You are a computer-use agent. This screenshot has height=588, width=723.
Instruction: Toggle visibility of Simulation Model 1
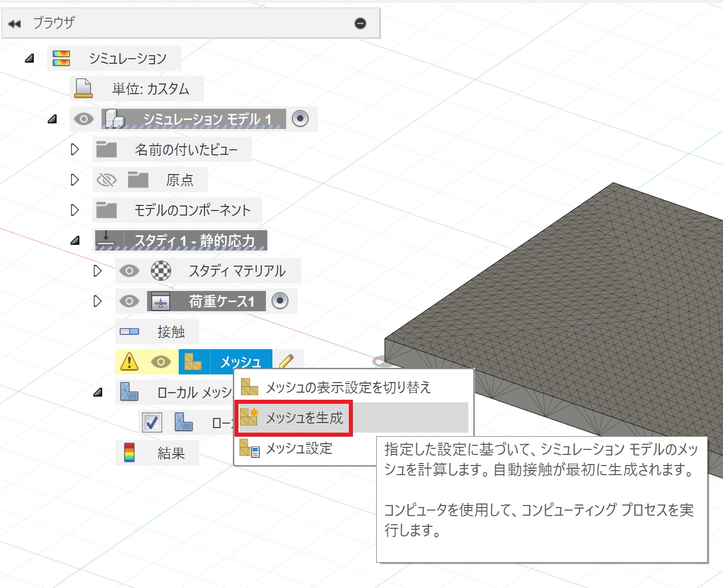(84, 119)
